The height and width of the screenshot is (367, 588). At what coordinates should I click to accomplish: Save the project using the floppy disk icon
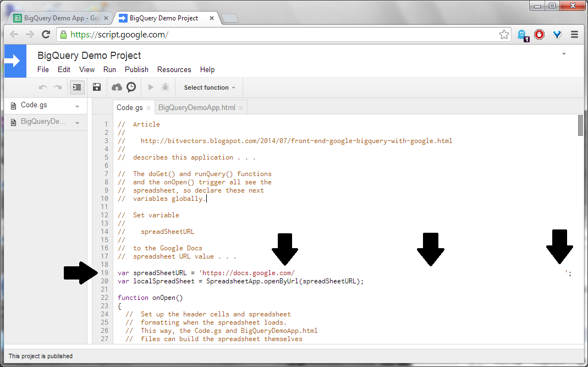(x=96, y=87)
